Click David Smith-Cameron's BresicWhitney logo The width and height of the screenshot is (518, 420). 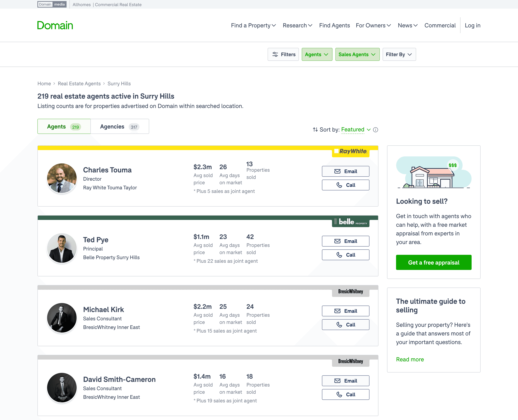[350, 361]
